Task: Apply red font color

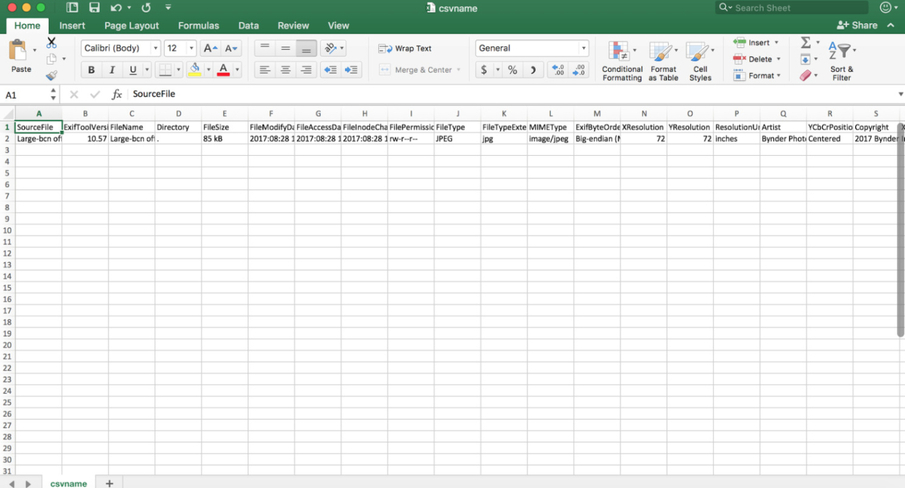Action: coord(223,70)
